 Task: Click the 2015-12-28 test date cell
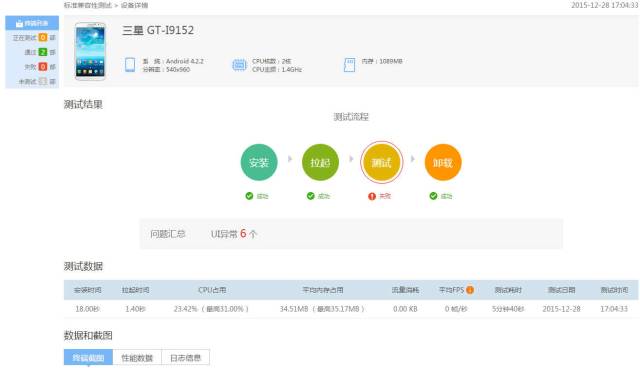(x=561, y=309)
